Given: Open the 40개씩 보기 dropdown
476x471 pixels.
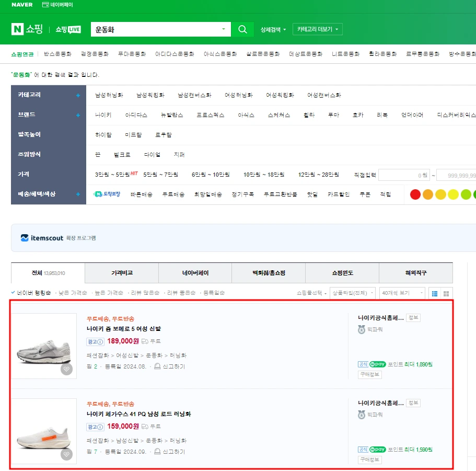Looking at the screenshot, I should coord(402,293).
